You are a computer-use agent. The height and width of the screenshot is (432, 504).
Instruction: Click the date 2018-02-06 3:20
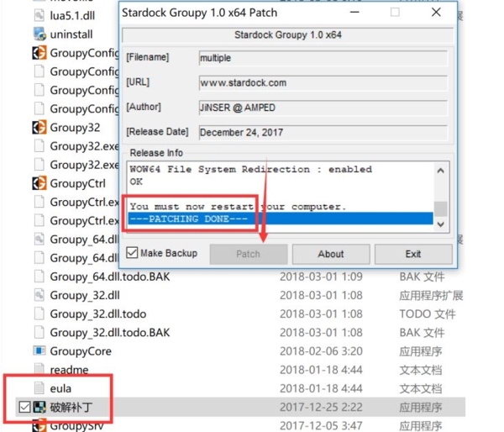point(321,351)
